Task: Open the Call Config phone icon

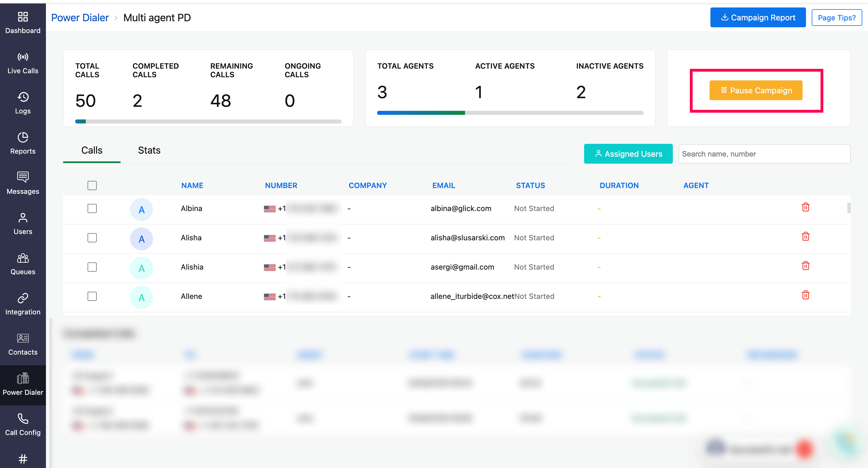Action: (23, 419)
